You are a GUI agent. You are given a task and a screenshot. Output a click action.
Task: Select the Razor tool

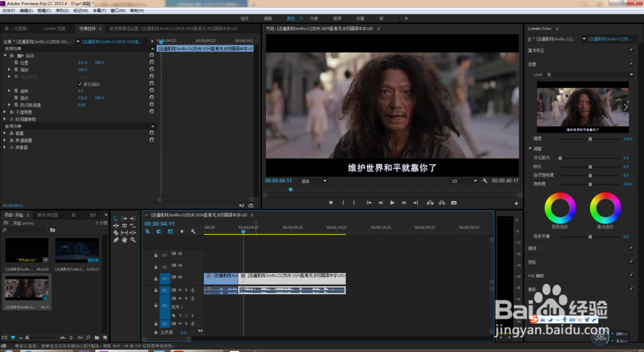[x=116, y=232]
